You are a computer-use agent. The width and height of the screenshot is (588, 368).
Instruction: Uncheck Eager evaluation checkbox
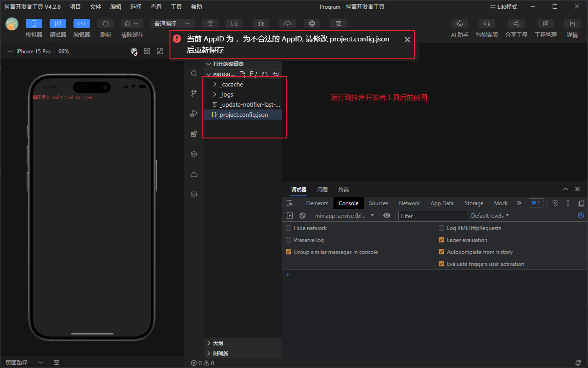click(x=441, y=240)
